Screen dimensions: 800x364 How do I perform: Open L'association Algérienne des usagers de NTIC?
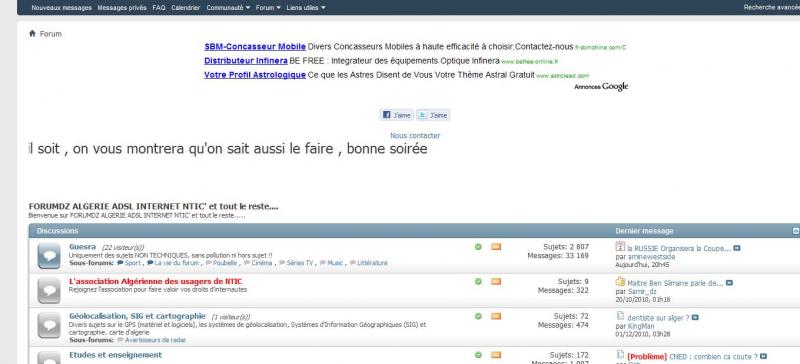[156, 281]
